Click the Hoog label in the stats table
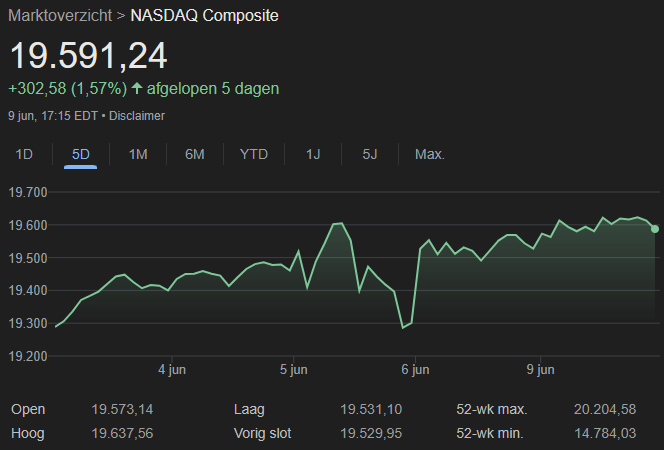Screen dimensions: 664x450 point(28,433)
